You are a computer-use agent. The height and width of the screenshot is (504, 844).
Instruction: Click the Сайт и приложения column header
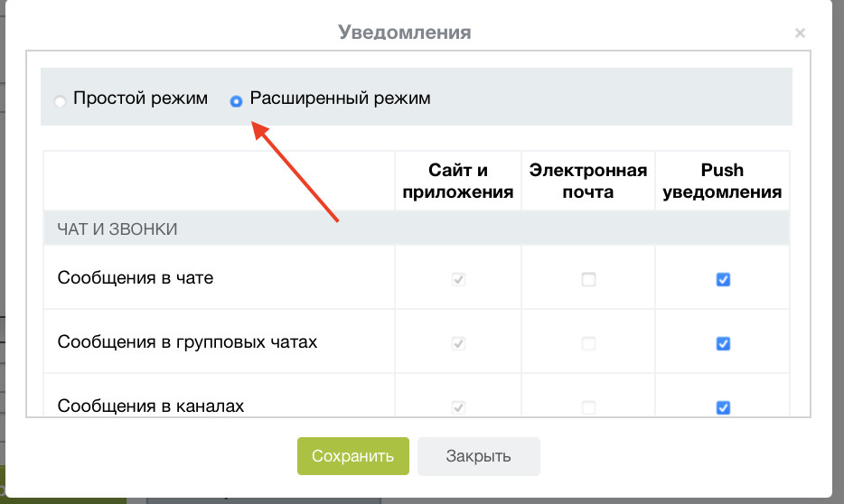point(458,181)
